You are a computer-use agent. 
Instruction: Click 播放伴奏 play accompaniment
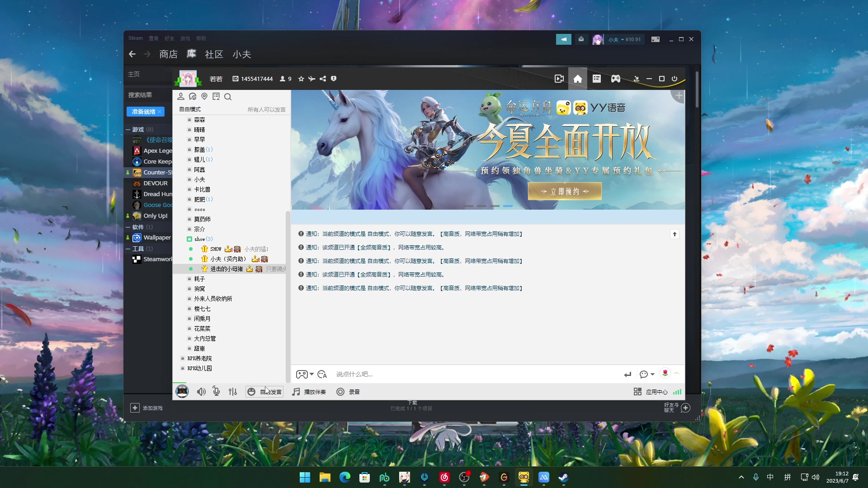[x=309, y=392]
